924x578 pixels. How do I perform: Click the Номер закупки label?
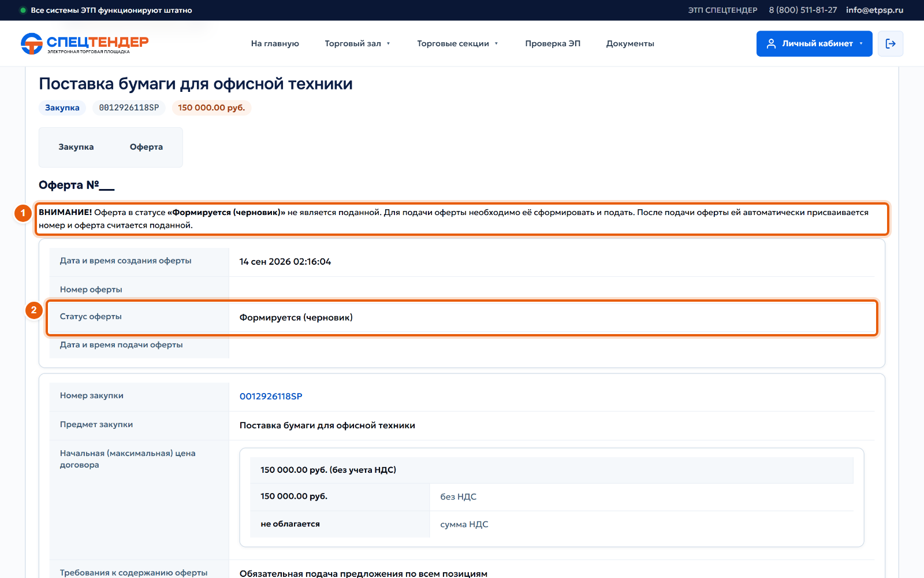[92, 396]
